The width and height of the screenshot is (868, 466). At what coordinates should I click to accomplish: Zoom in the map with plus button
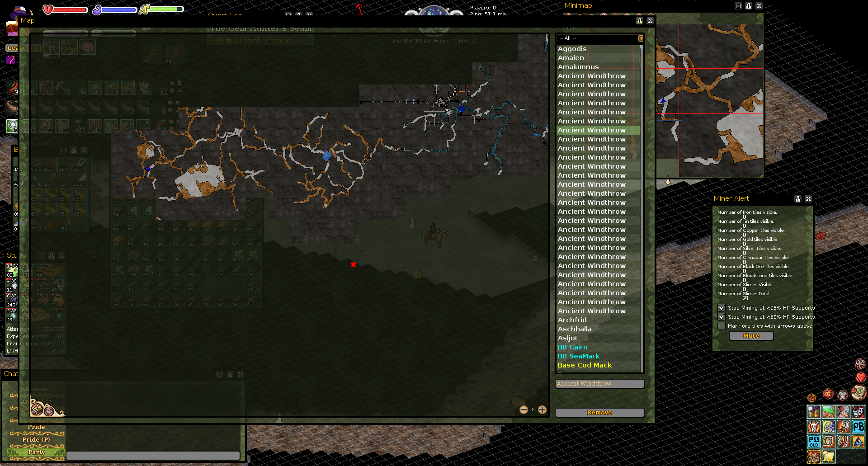542,410
